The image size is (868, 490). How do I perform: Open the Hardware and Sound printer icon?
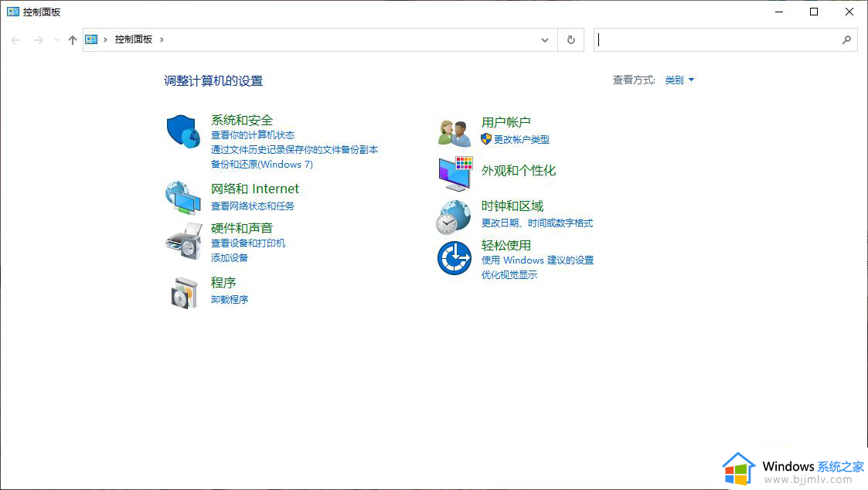[183, 241]
